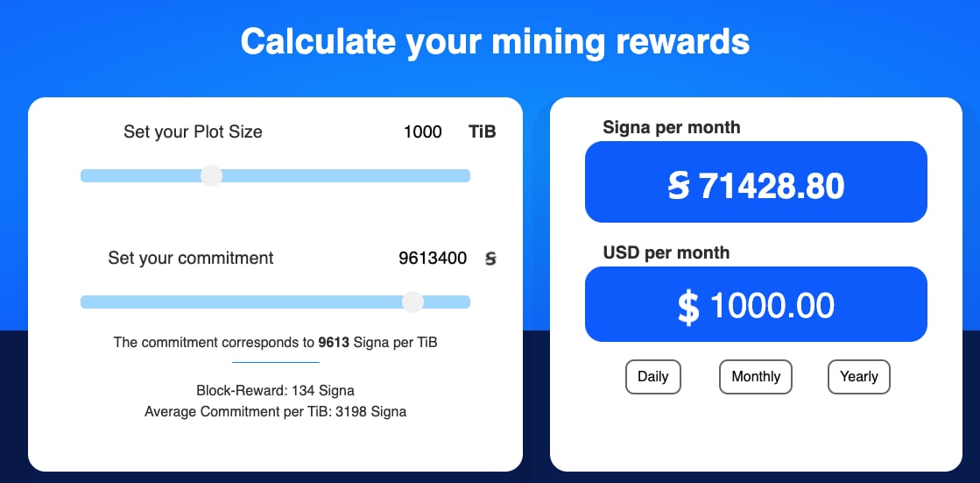Click the Signa symbol beside commitment value
This screenshot has height=483, width=980.
[490, 259]
